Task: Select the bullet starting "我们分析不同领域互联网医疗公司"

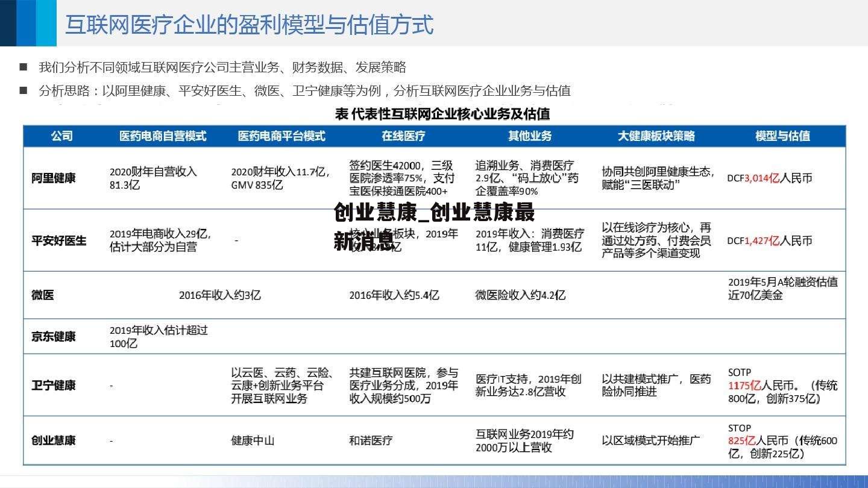Action: tap(222, 67)
